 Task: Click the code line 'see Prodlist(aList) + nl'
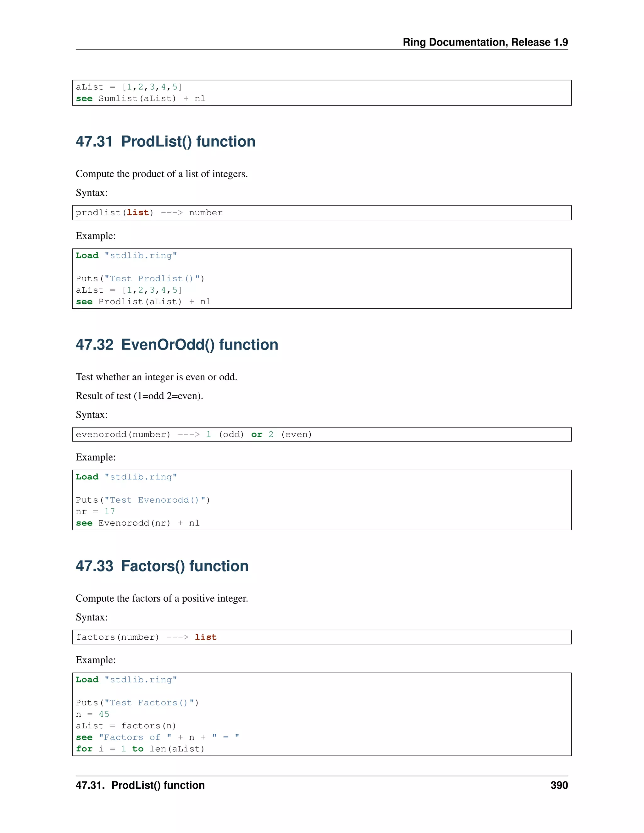pyautogui.click(x=143, y=302)
